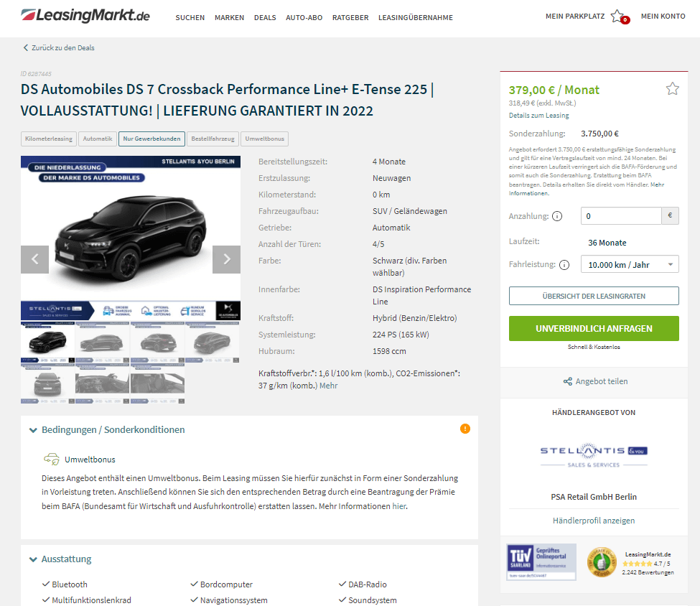This screenshot has width=700, height=606.
Task: Click the Bordcomputer equipment entry
Action: (222, 584)
